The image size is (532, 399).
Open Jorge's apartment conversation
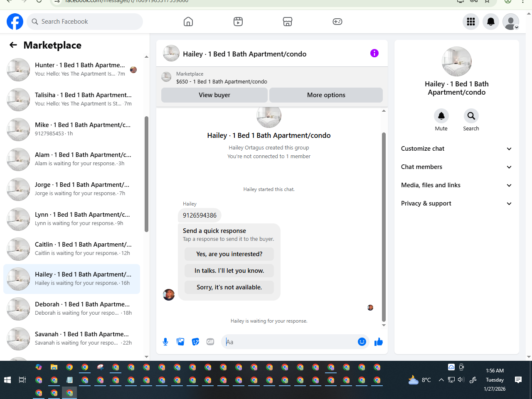click(71, 189)
